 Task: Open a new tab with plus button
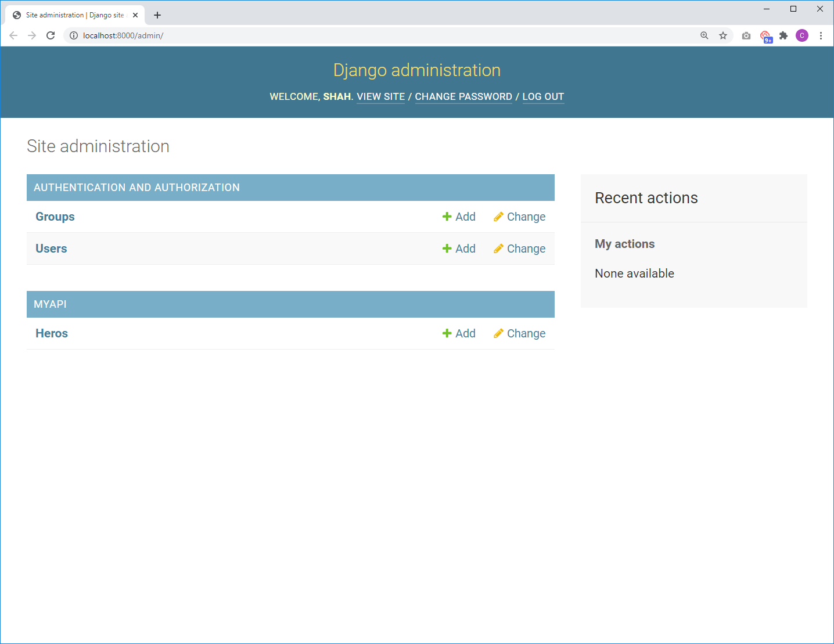click(157, 15)
